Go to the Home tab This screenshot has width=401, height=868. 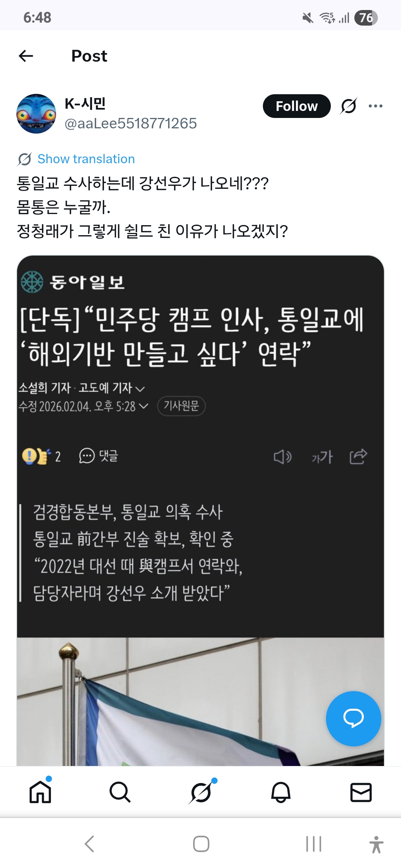[40, 792]
